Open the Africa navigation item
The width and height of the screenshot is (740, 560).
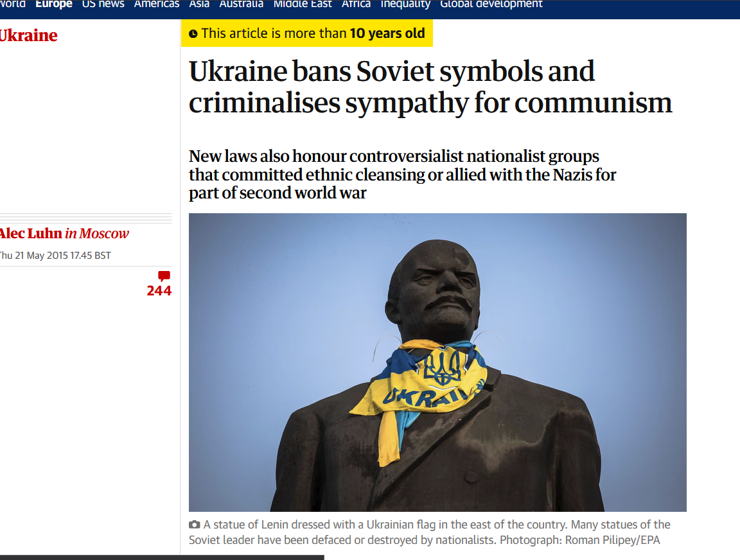[357, 4]
